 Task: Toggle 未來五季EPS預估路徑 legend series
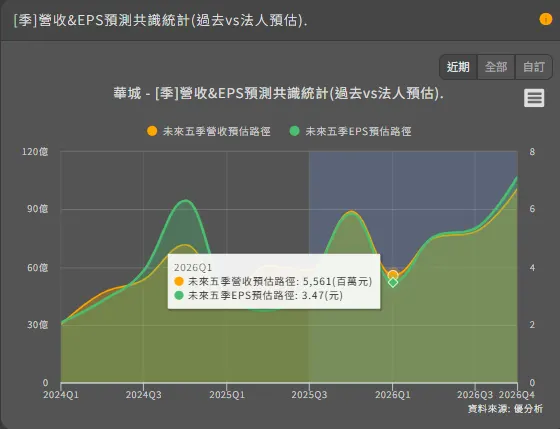point(350,131)
